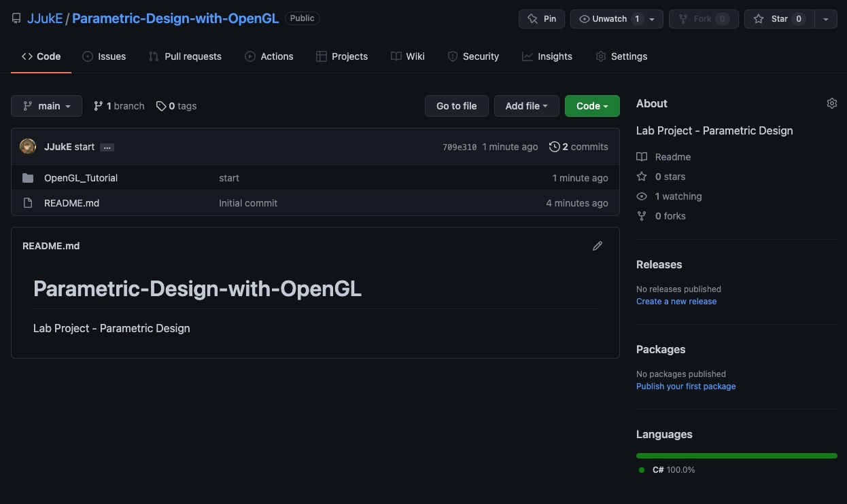The height and width of the screenshot is (504, 847).
Task: Star this repository
Action: [x=778, y=19]
